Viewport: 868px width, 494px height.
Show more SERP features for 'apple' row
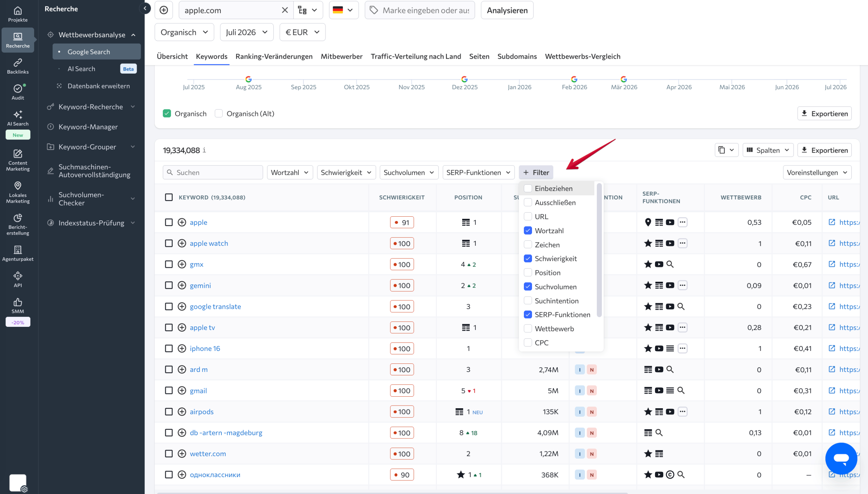pos(683,222)
